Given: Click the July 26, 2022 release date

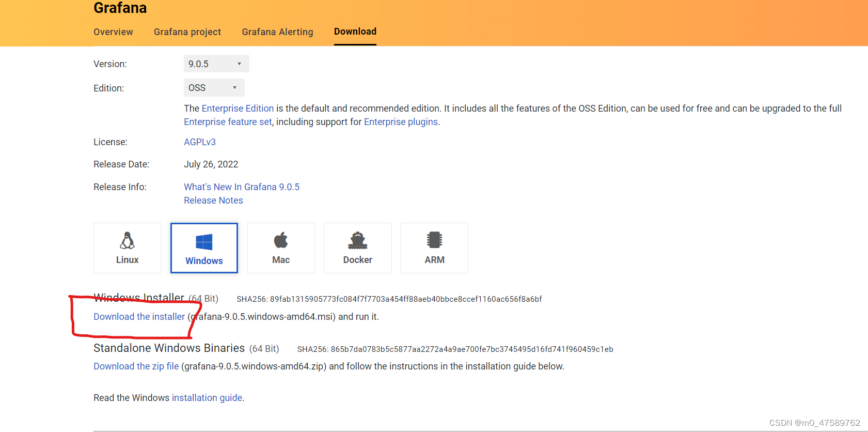Looking at the screenshot, I should point(211,164).
